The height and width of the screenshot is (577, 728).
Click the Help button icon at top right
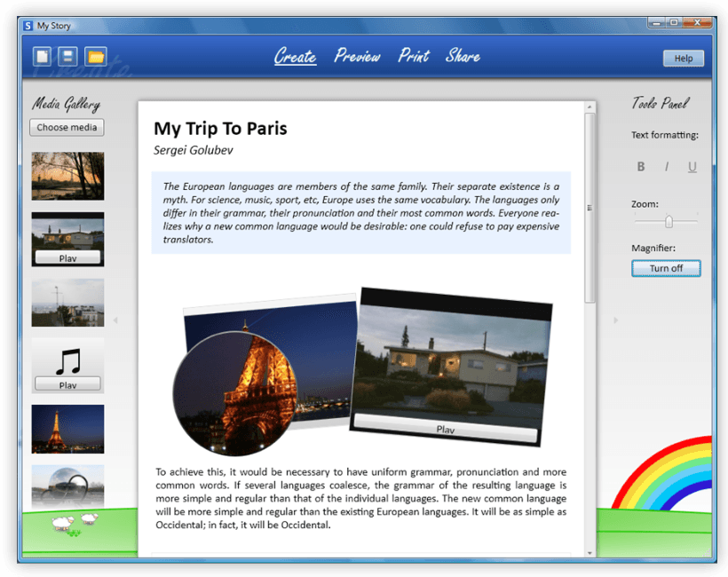coord(683,58)
